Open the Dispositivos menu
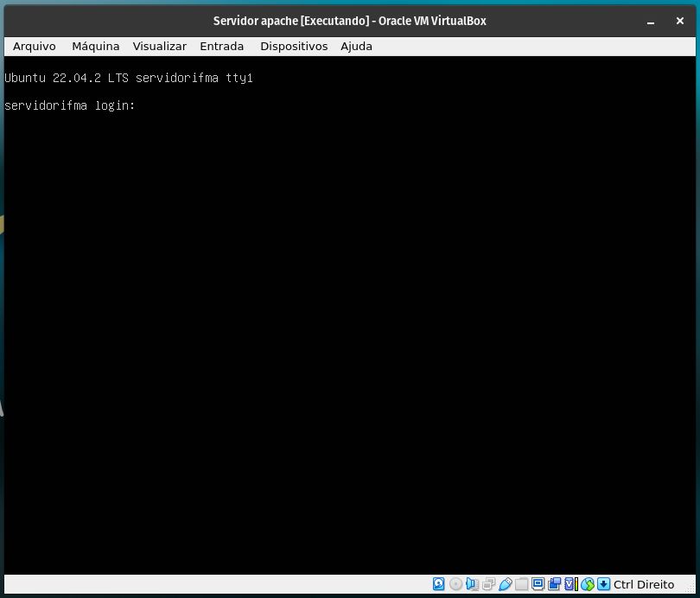700x598 pixels. pyautogui.click(x=293, y=46)
